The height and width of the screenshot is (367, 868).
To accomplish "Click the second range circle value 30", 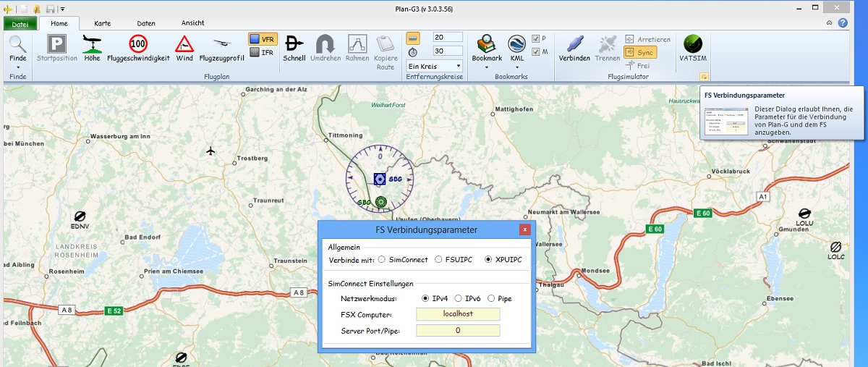I will coord(448,51).
